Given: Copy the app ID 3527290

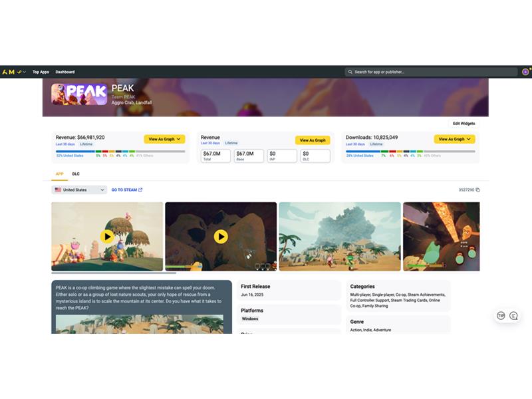Looking at the screenshot, I should [x=477, y=190].
